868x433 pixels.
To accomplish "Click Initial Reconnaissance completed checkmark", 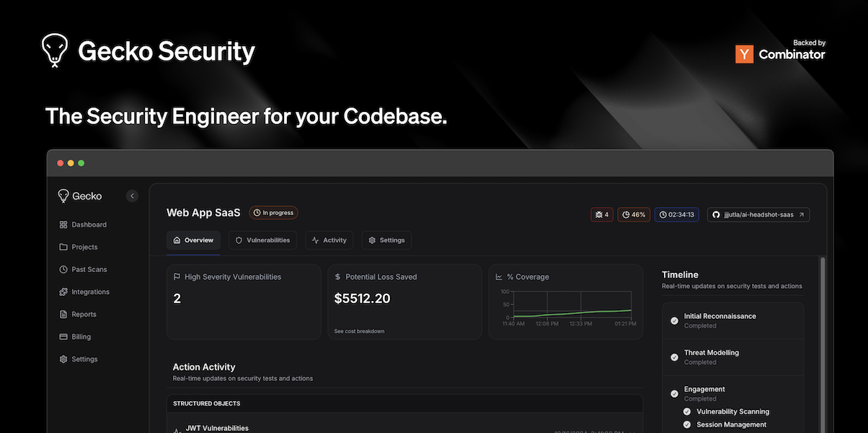I will [674, 320].
